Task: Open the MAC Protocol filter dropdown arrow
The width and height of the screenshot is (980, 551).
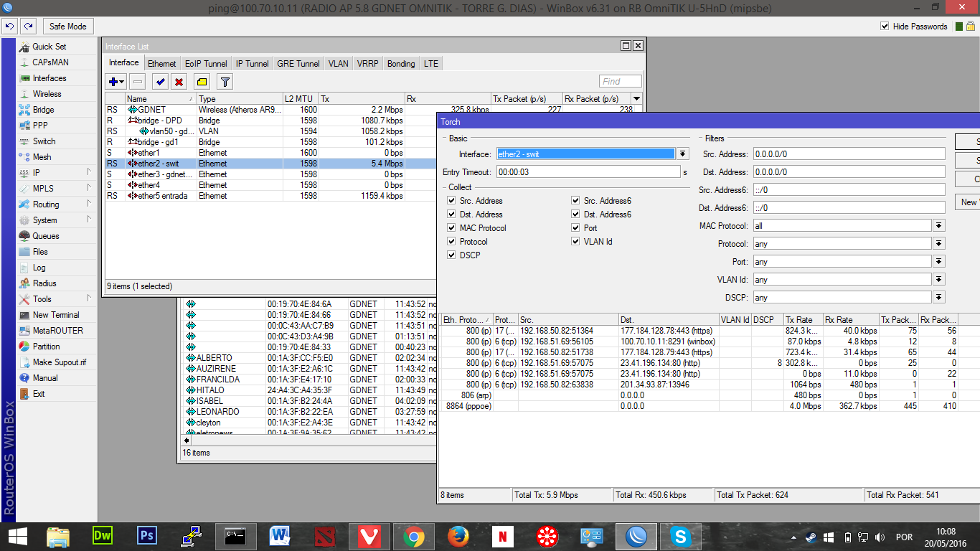Action: pos(939,226)
